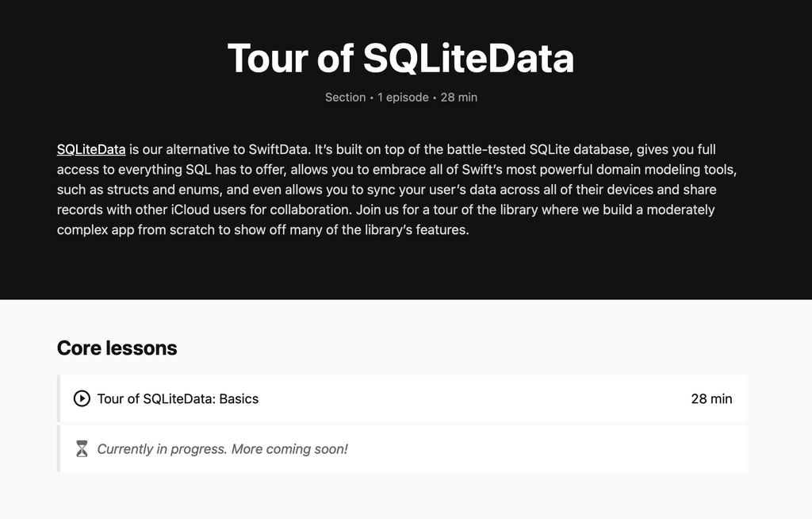Click the "Core lessons" heading

point(117,348)
